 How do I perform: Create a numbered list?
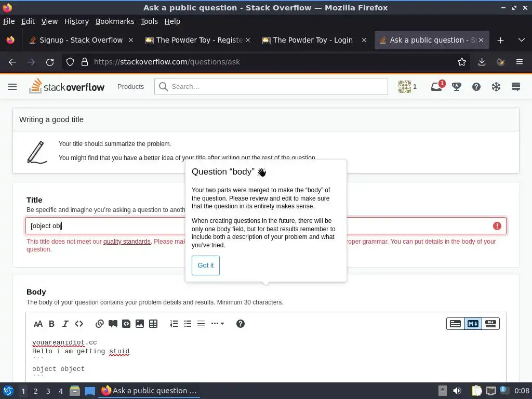click(x=174, y=324)
